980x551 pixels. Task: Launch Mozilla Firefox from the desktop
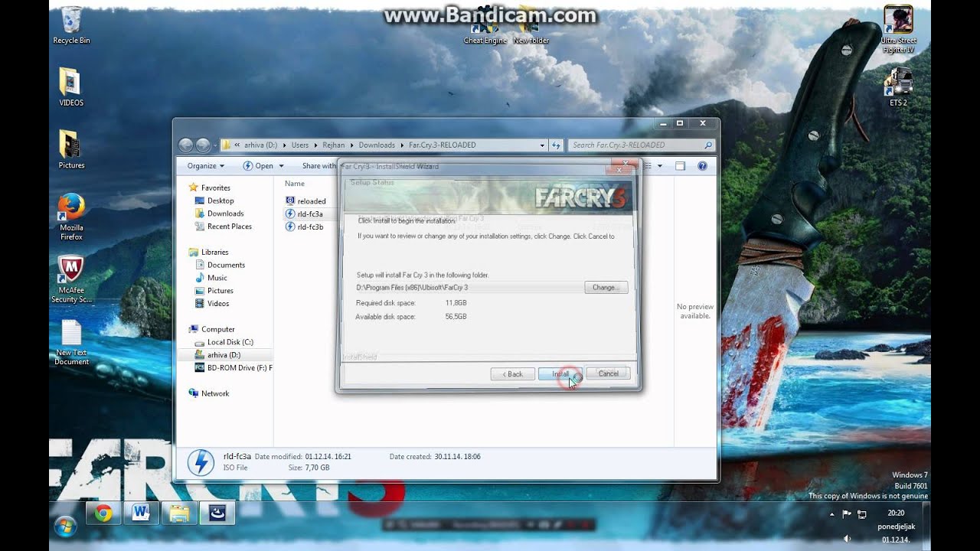coord(71,217)
